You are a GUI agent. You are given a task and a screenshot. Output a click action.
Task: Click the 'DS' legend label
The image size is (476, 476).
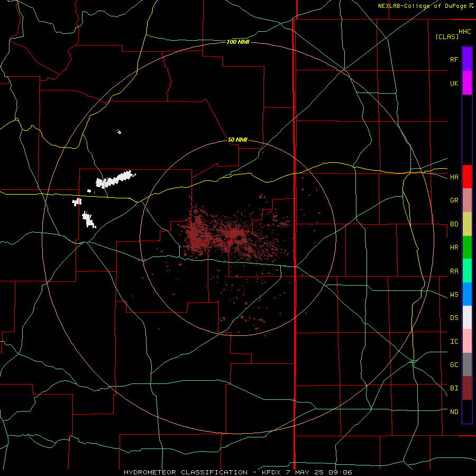(454, 318)
